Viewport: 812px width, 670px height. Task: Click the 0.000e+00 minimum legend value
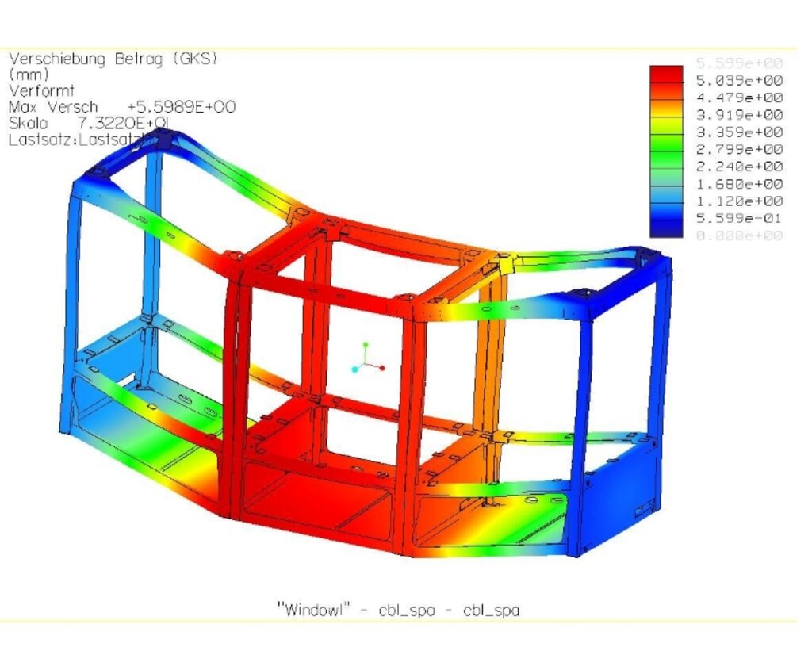[739, 235]
